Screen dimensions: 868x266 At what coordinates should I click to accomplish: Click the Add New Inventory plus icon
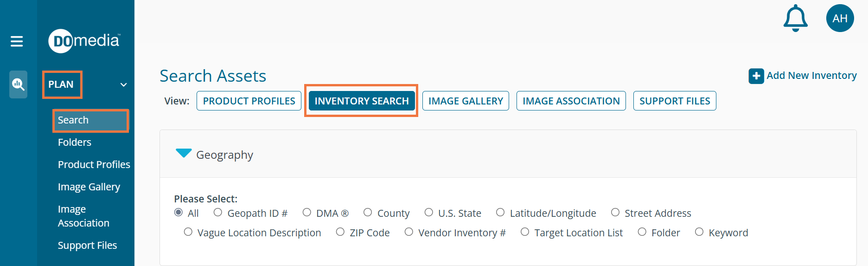point(756,76)
